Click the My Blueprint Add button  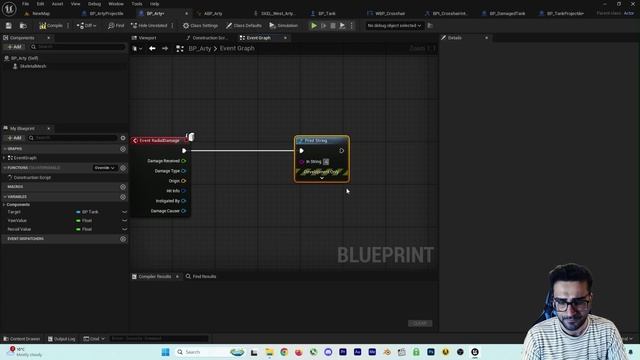click(14, 138)
